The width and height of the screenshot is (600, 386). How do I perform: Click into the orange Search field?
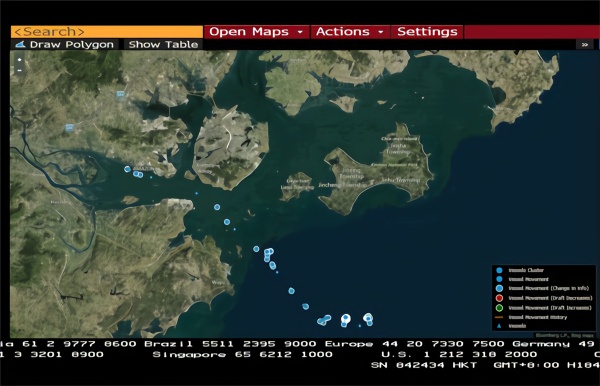point(107,32)
